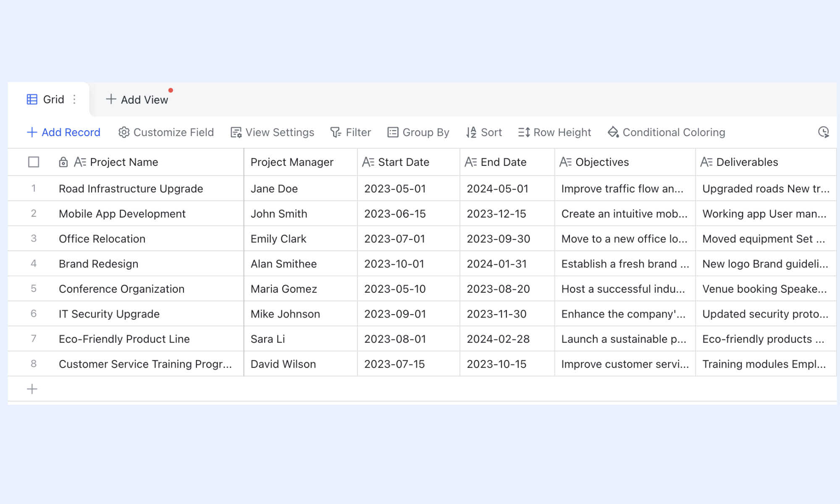Switch to the Grid tab
The width and height of the screenshot is (840, 504).
[x=48, y=100]
